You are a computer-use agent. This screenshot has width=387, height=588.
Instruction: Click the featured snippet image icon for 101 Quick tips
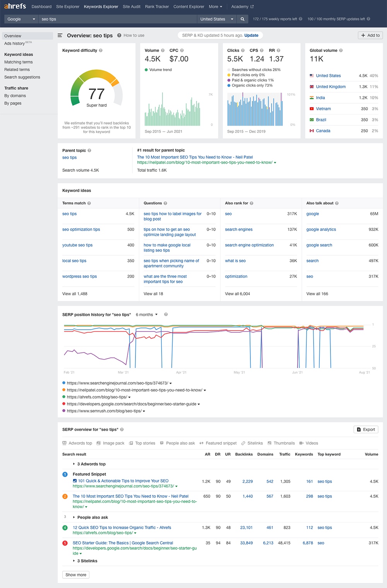point(75,481)
